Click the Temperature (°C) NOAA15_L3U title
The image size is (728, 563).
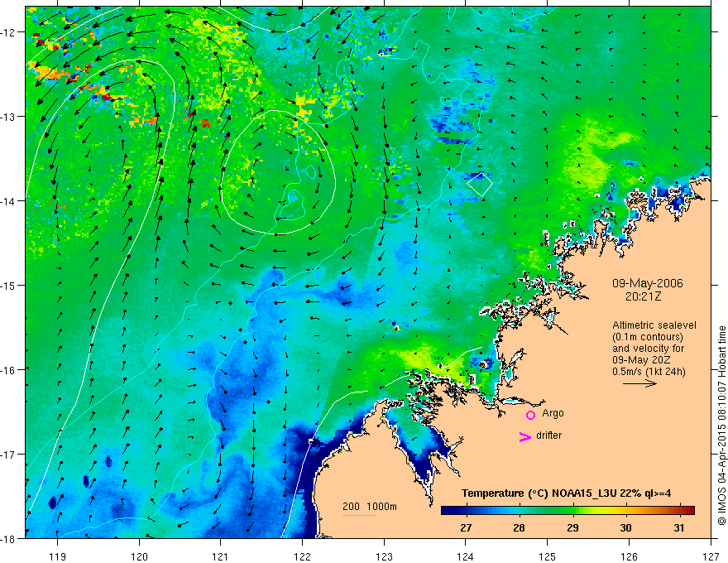point(566,493)
